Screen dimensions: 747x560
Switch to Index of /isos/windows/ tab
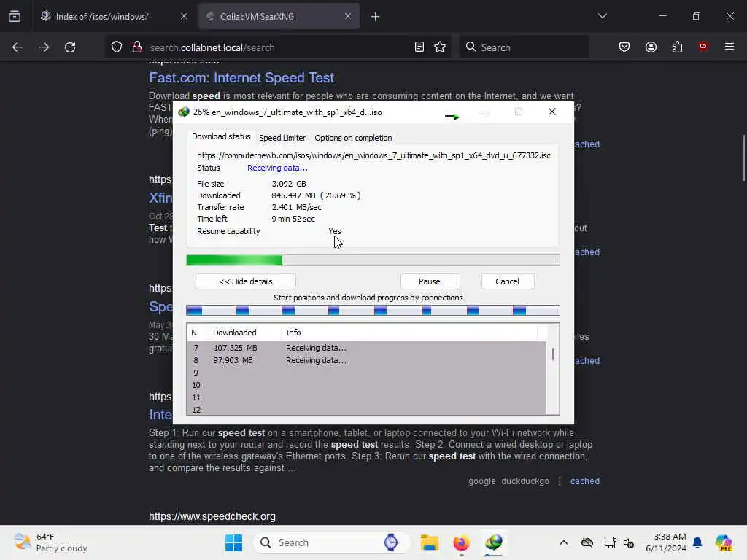tap(113, 16)
